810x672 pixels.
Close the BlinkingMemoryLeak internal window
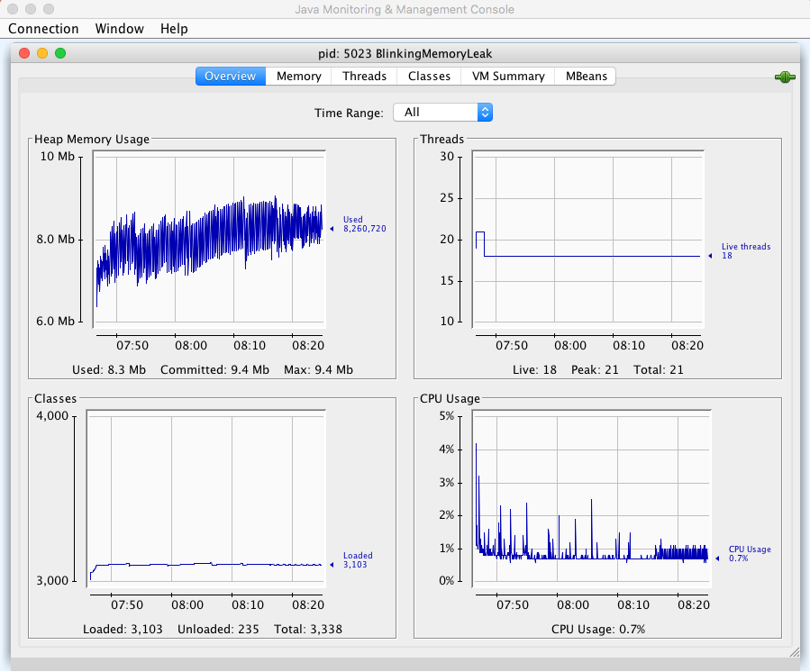coord(24,54)
